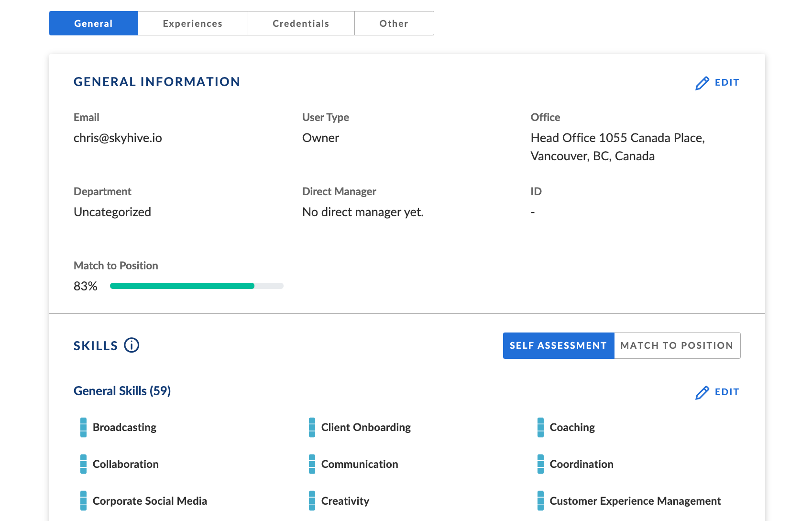This screenshot has width=812, height=521.
Task: Click the Coaching skill level icon
Action: tap(540, 427)
